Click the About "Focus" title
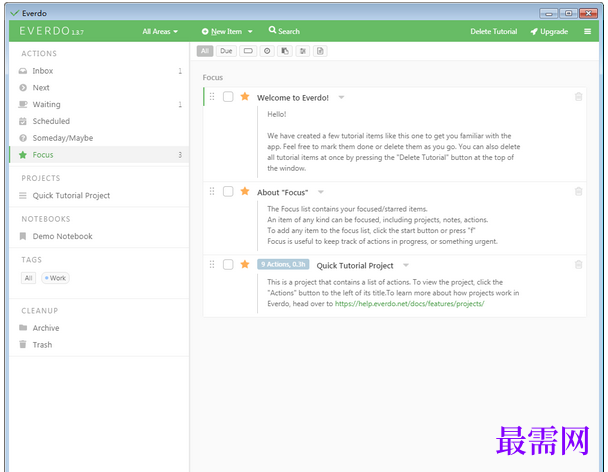This screenshot has width=608, height=472. pyautogui.click(x=282, y=192)
